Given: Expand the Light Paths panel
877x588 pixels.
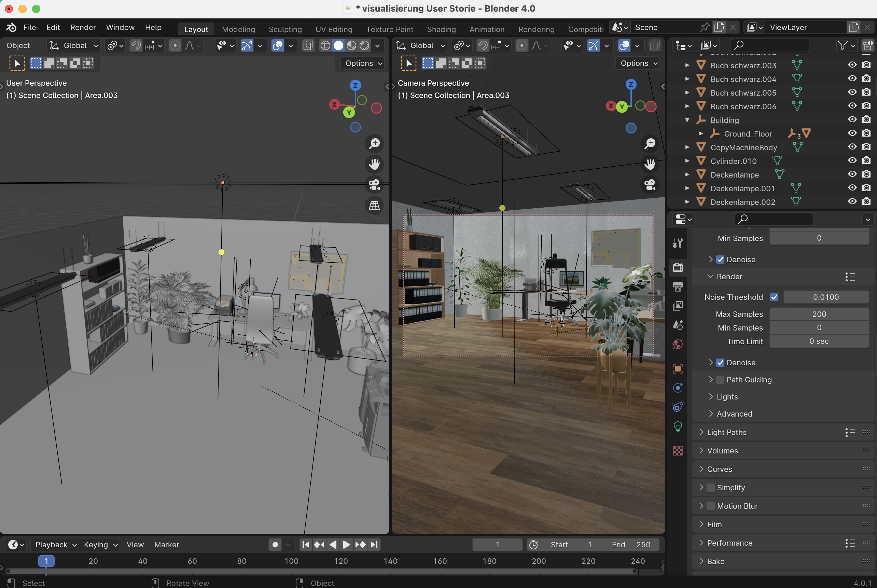Looking at the screenshot, I should click(x=701, y=432).
